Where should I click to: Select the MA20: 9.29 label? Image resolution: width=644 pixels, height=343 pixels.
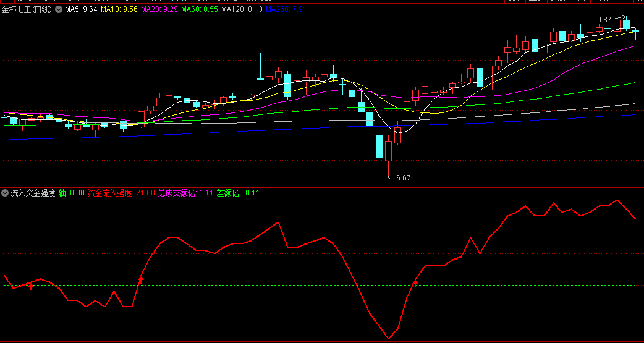point(159,9)
